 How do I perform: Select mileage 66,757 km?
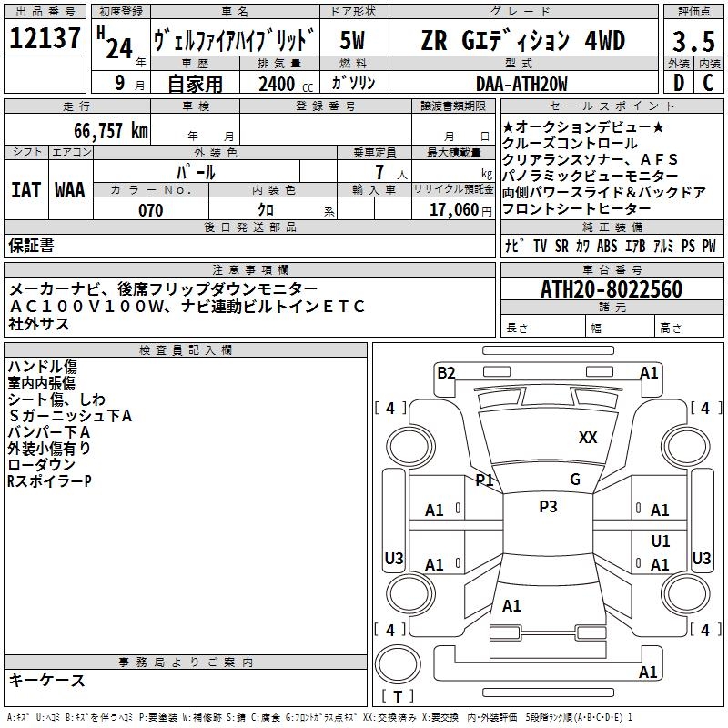(x=111, y=131)
